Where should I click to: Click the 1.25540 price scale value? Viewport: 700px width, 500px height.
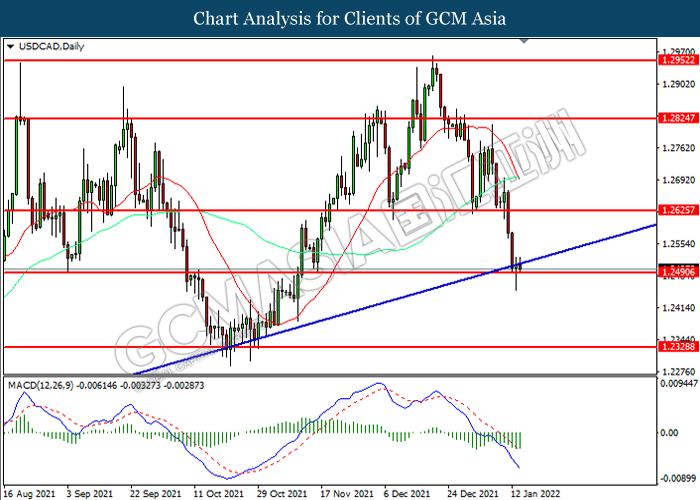click(x=679, y=244)
